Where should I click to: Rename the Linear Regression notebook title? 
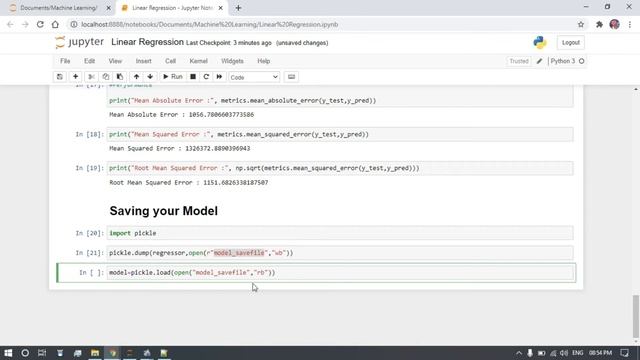click(x=147, y=42)
